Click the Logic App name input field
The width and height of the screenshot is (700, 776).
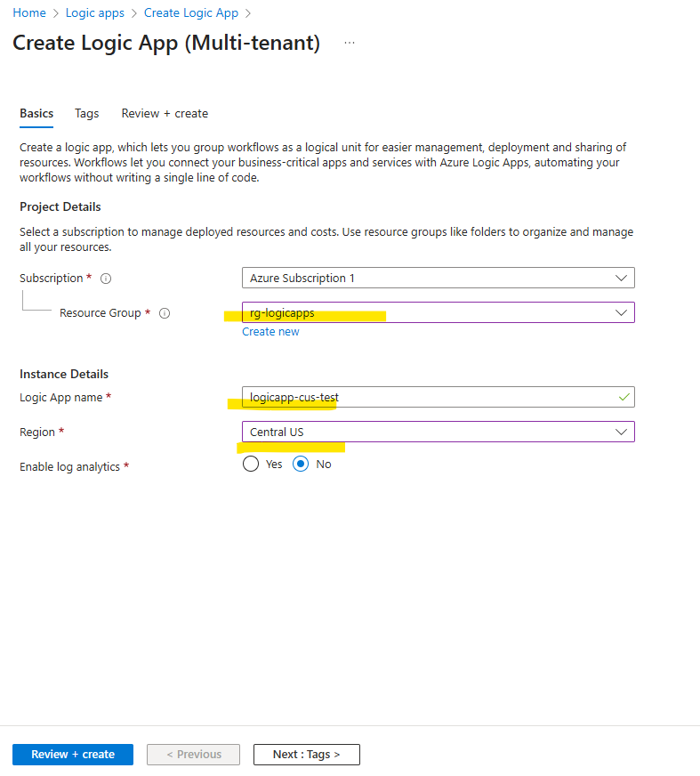click(439, 397)
